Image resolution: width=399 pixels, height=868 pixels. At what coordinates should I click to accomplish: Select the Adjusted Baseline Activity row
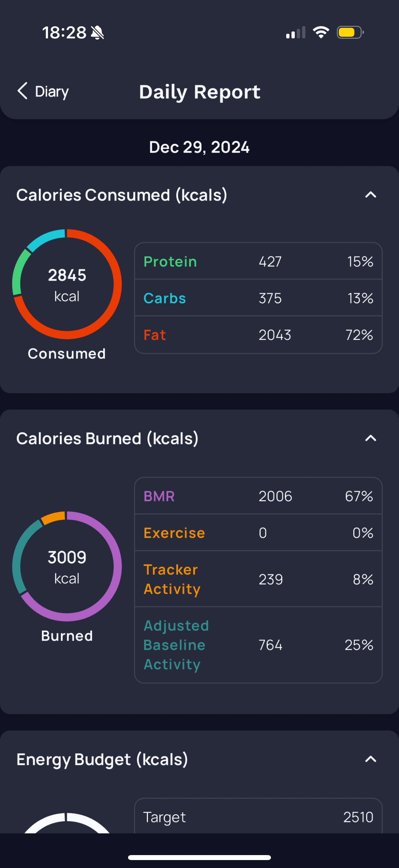[258, 645]
